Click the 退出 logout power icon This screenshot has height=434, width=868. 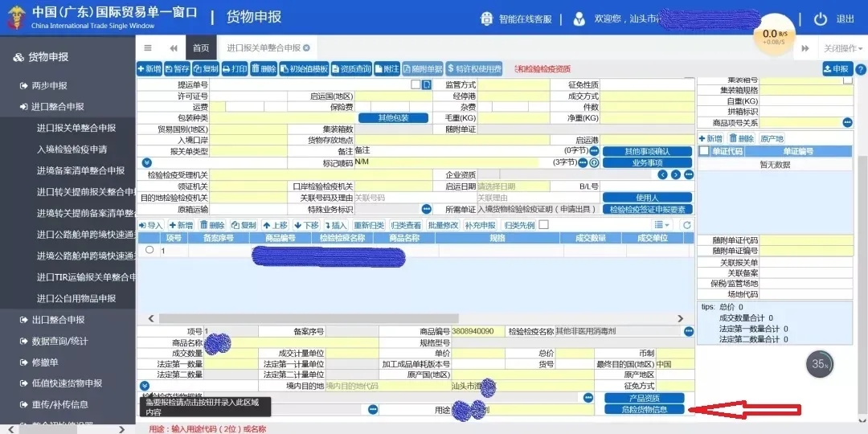tap(821, 18)
